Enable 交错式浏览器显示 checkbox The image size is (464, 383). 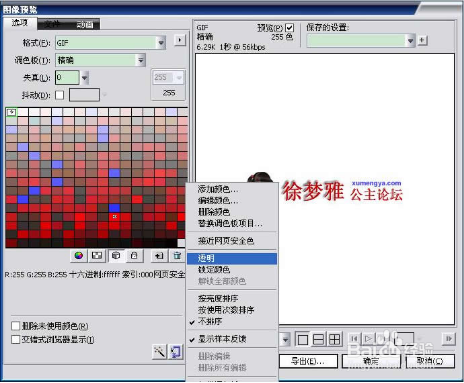[x=16, y=340]
